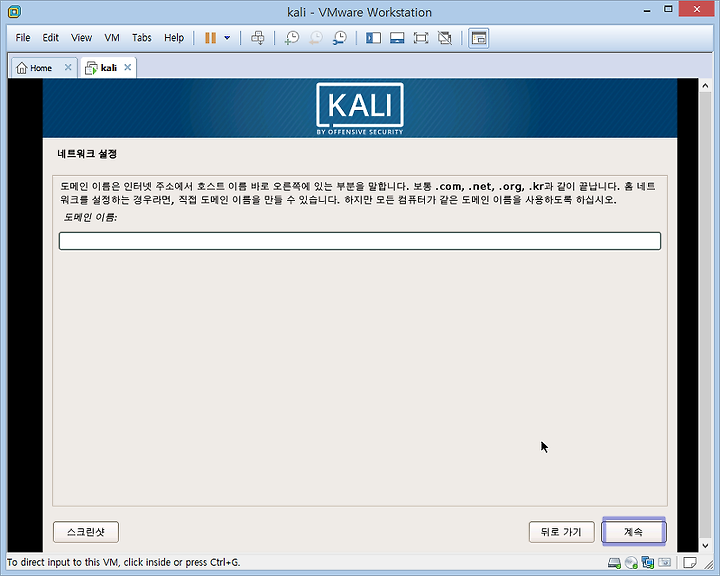Click the CD/DVD drive status icon

point(631,562)
